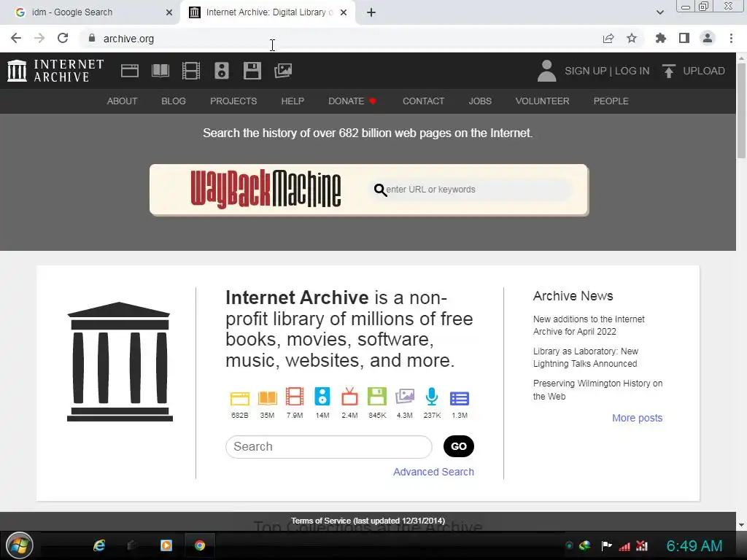Go back to previous page
The width and height of the screenshot is (747, 560).
16,38
